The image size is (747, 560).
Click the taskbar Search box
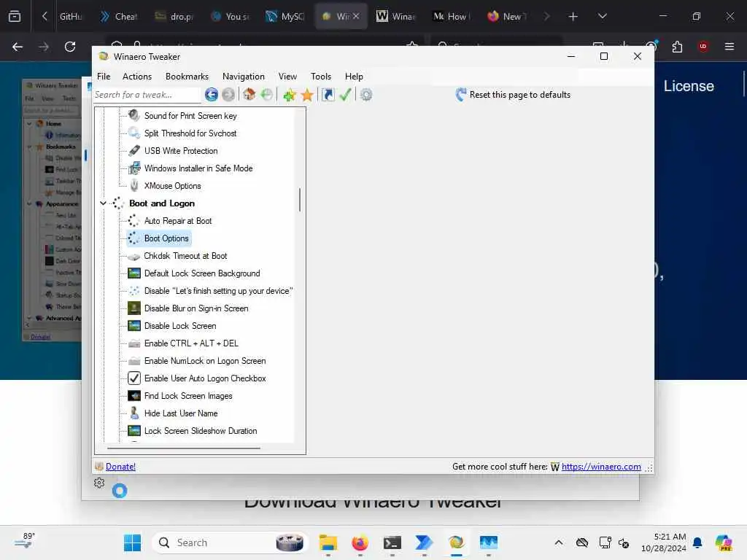(231, 542)
